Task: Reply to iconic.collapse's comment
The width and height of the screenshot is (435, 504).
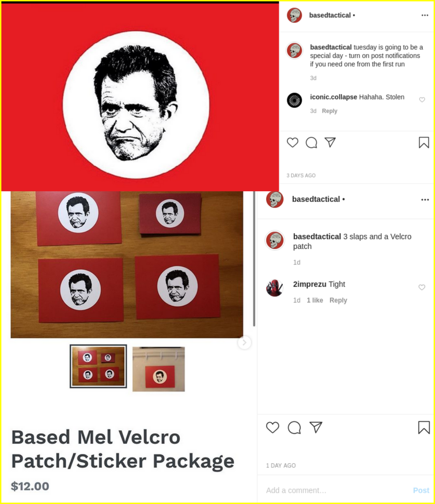Action: pyautogui.click(x=329, y=111)
